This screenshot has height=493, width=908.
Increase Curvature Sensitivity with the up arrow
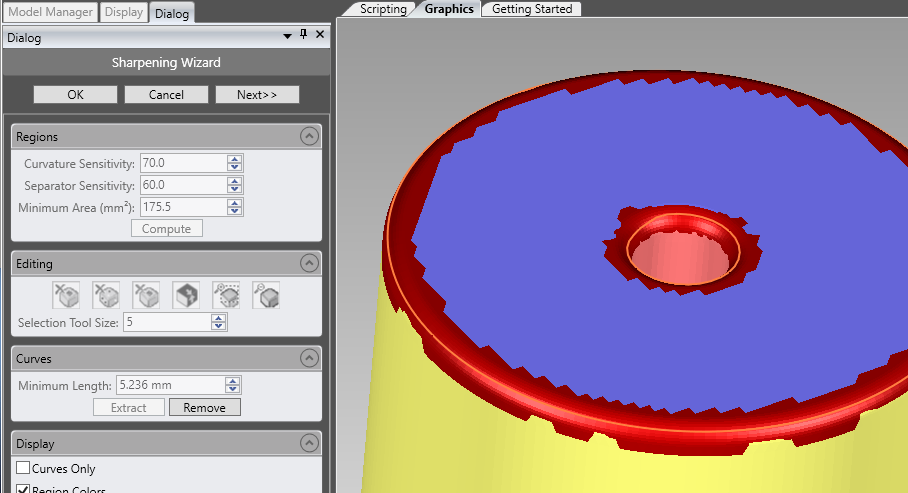(x=235, y=159)
